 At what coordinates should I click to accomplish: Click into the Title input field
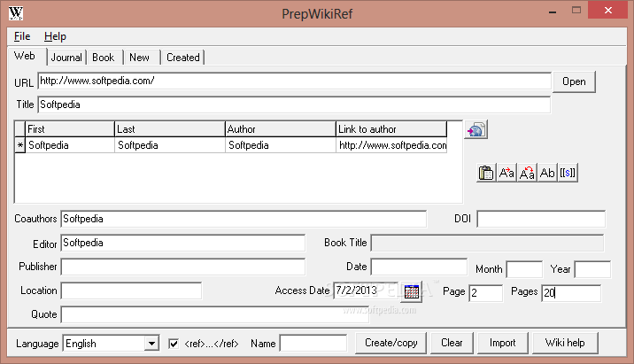tap(294, 105)
